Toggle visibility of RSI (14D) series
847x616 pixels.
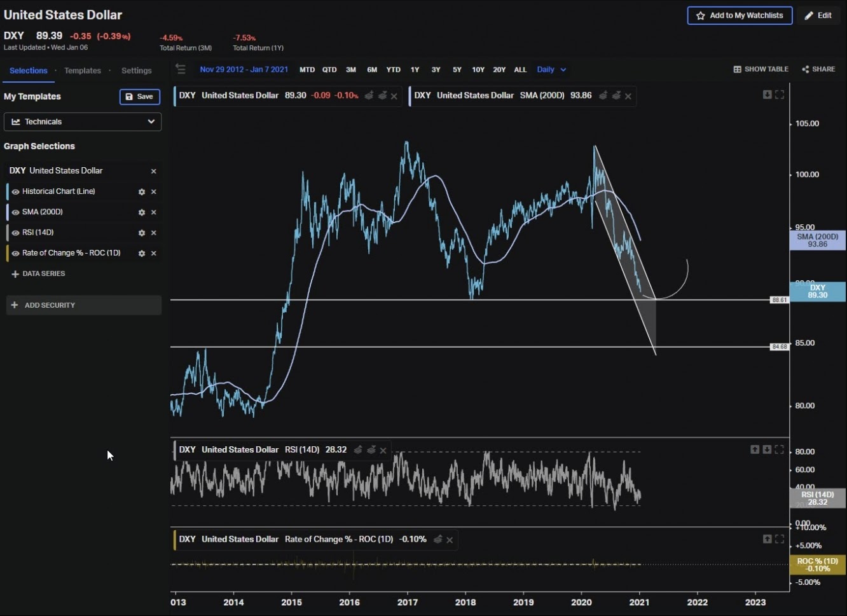pyautogui.click(x=15, y=233)
